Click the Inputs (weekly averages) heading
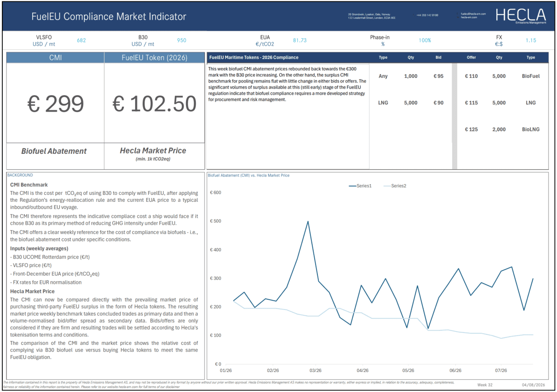Viewport: 557px width, 392px height. (39, 248)
